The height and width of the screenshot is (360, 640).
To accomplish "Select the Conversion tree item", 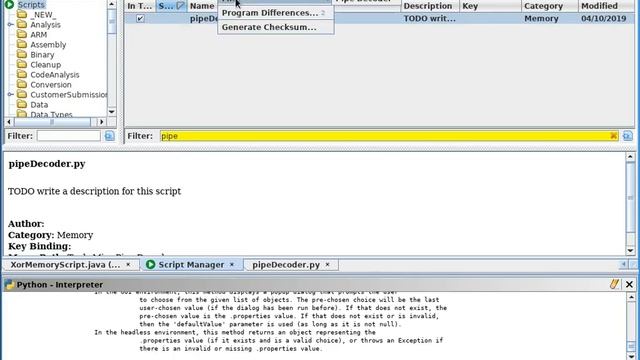I will (51, 85).
